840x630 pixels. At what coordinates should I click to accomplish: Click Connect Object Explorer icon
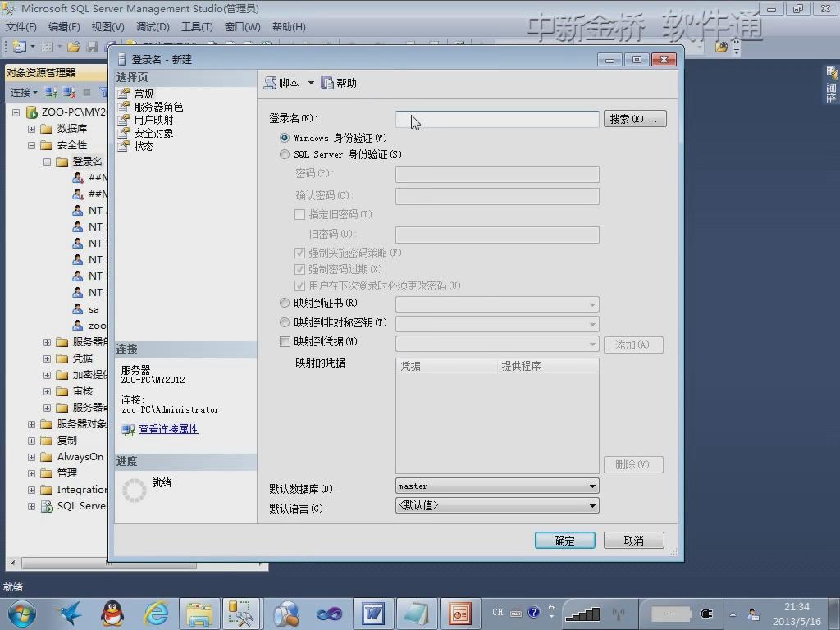coord(51,93)
